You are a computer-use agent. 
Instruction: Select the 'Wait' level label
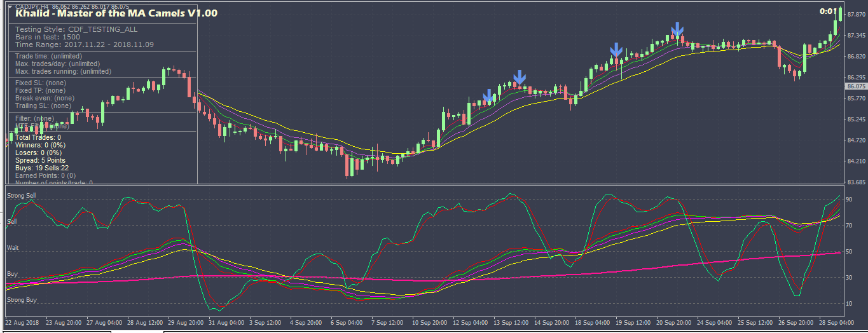(x=13, y=247)
